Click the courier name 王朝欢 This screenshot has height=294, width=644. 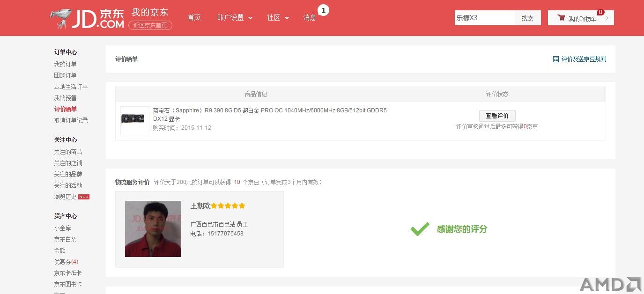coord(200,206)
